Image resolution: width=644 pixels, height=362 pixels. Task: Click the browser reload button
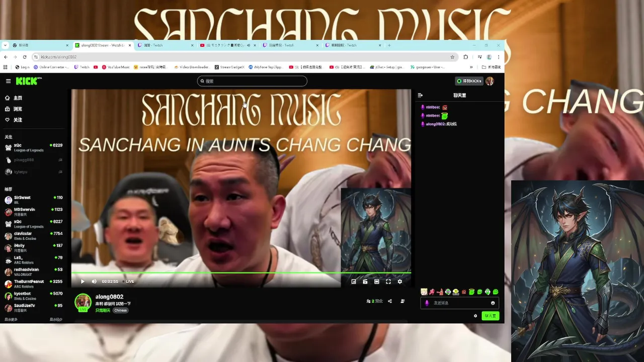point(25,57)
